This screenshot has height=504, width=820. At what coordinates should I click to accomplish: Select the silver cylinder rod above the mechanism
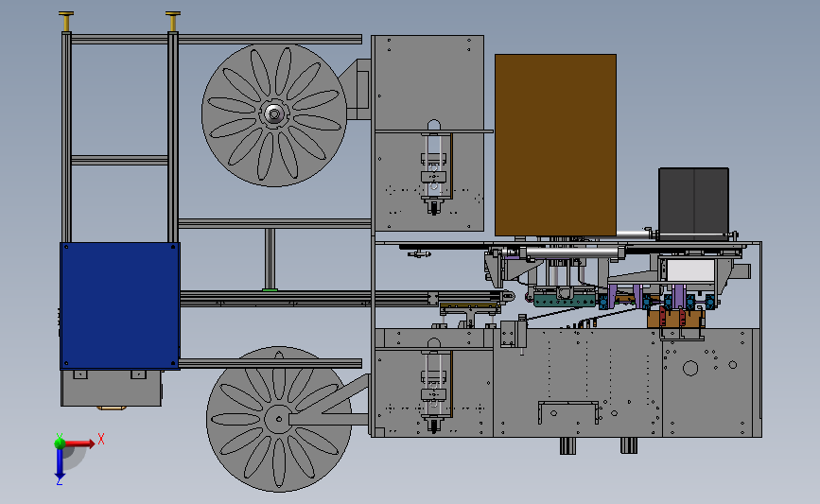[x=572, y=252]
